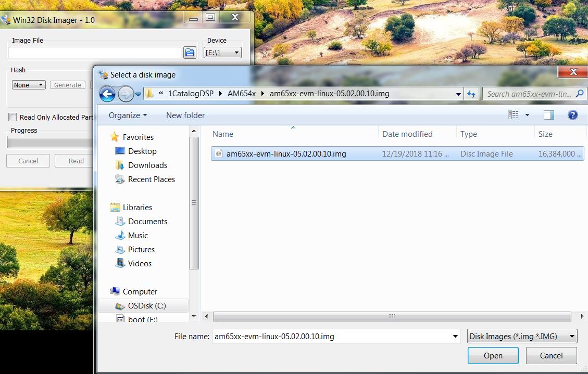This screenshot has width=588, height=374.
Task: Open the Hash type dropdown set to None
Action: 29,85
